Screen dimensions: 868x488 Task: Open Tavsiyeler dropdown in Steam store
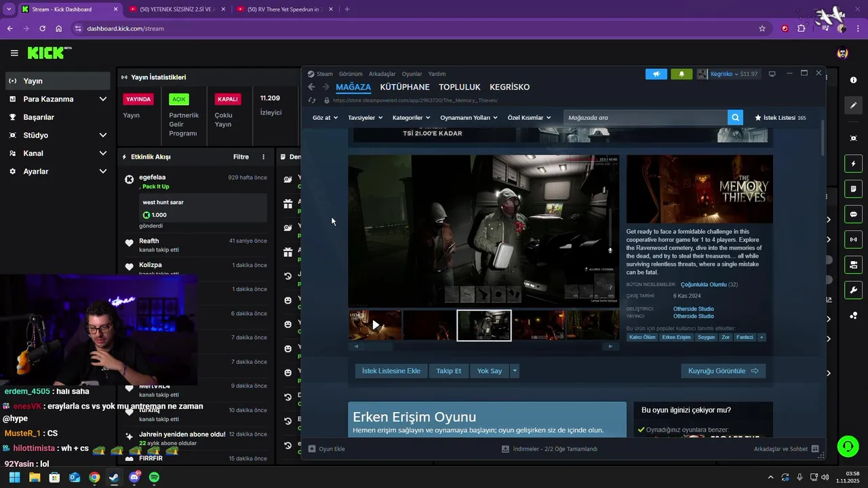pos(365,118)
